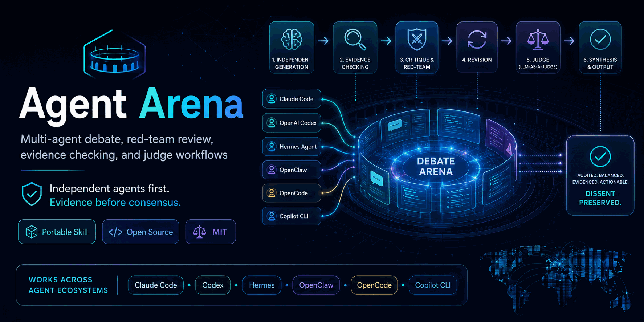Click the Open Source badge
This screenshot has width=644, height=322.
tap(140, 232)
